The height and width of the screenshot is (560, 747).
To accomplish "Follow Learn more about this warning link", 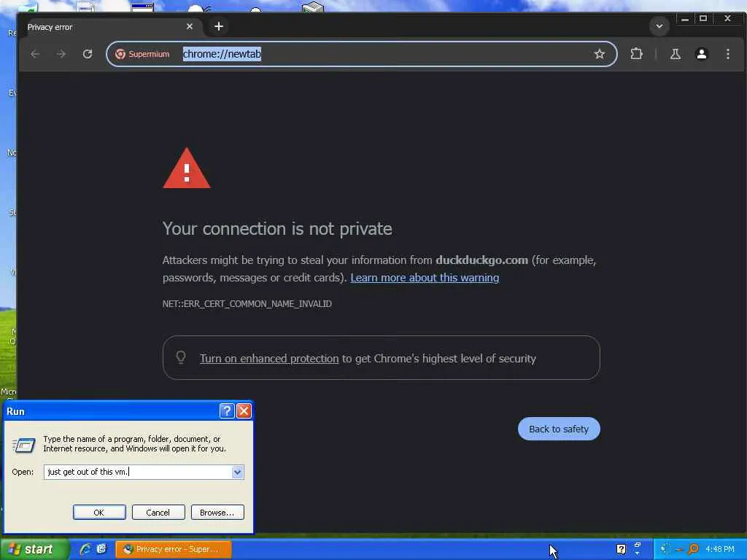I will [425, 278].
